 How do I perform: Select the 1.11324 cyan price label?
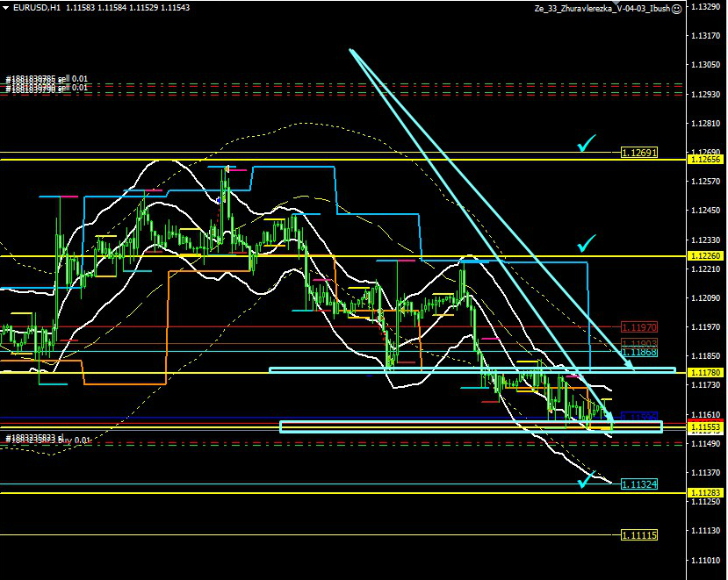click(x=638, y=484)
